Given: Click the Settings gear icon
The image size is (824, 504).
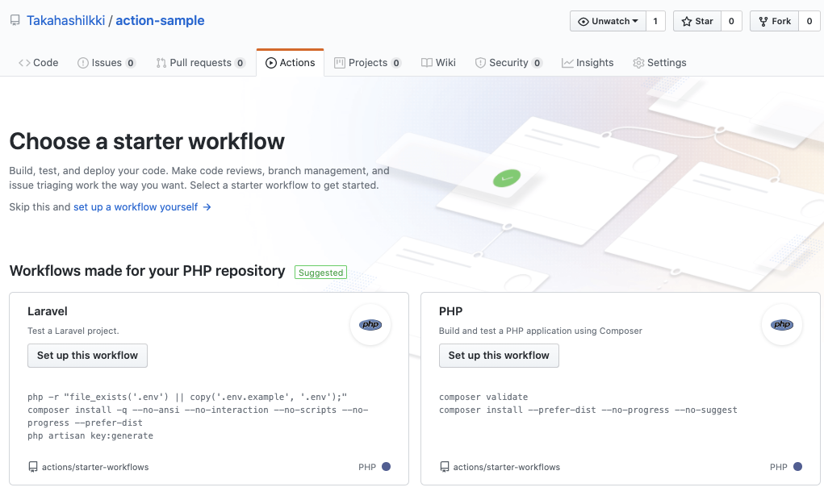Looking at the screenshot, I should coord(638,63).
